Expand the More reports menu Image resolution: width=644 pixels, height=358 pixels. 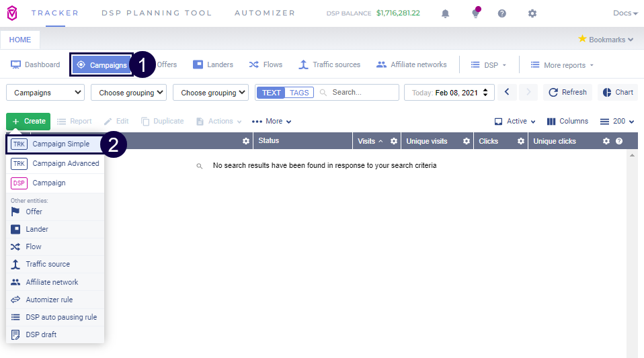click(x=563, y=65)
